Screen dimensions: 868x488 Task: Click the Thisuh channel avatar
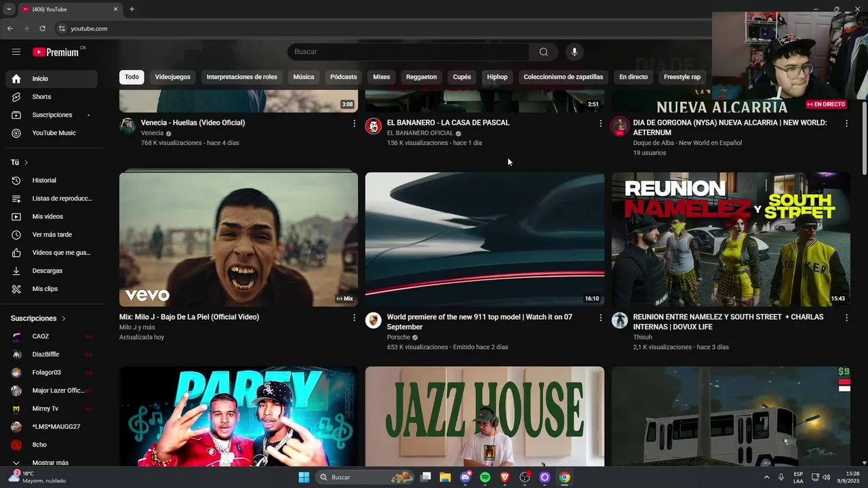pos(620,321)
